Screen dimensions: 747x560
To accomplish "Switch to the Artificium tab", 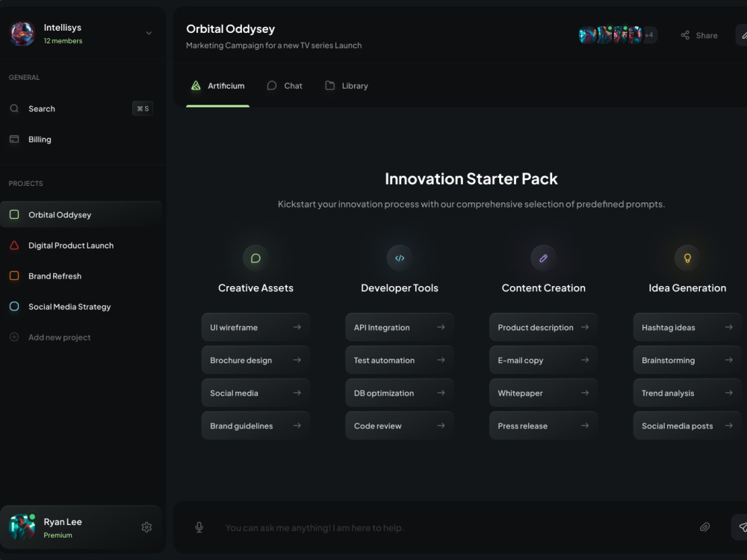I will point(217,86).
